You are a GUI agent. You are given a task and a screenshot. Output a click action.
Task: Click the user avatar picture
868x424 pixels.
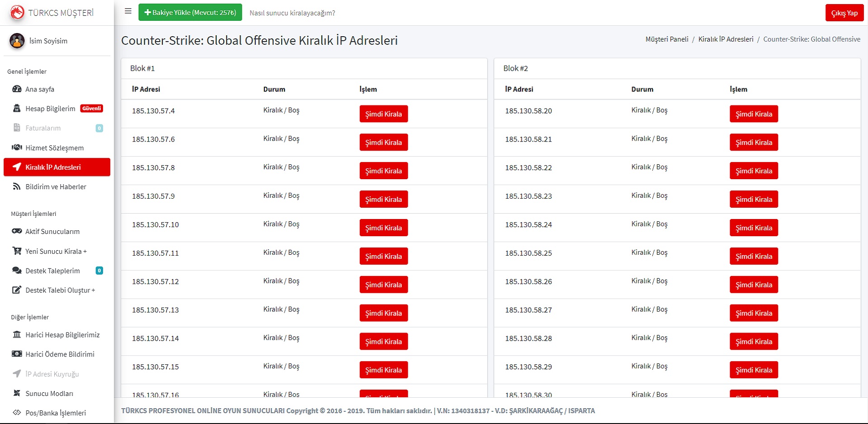coord(17,41)
